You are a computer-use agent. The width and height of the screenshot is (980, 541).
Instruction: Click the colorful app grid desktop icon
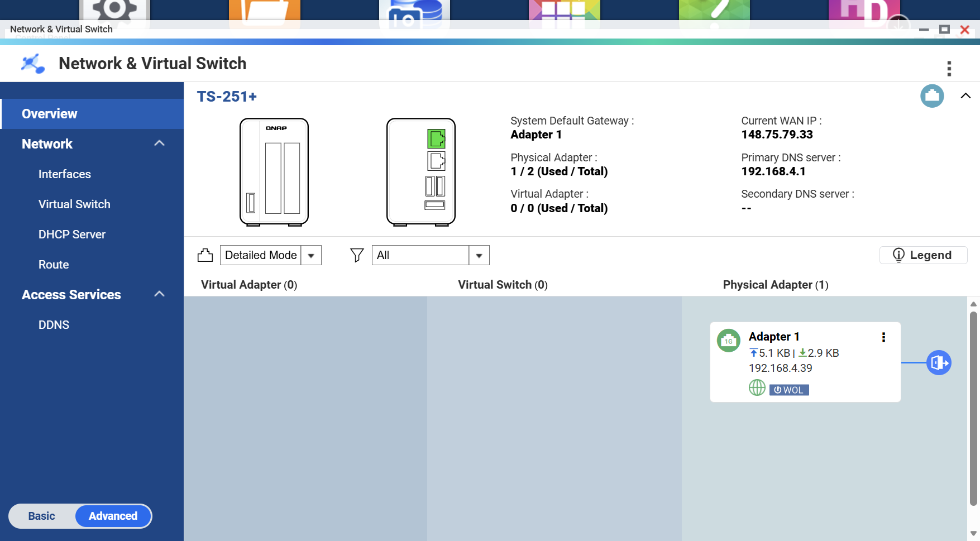click(565, 10)
